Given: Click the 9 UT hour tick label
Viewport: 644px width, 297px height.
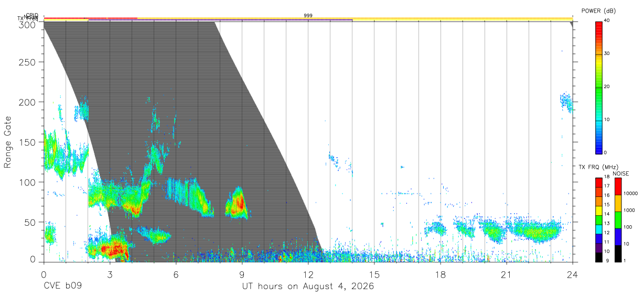Looking at the screenshot, I should point(242,274).
